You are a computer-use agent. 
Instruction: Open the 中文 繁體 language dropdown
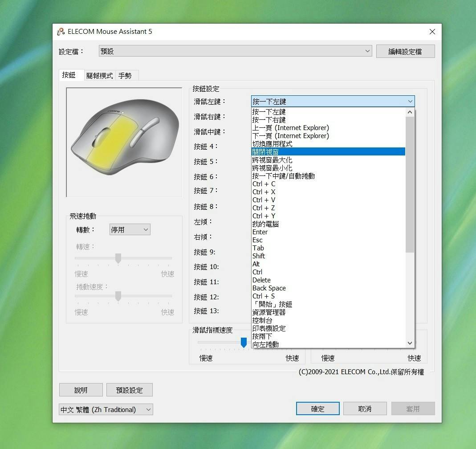pos(106,409)
